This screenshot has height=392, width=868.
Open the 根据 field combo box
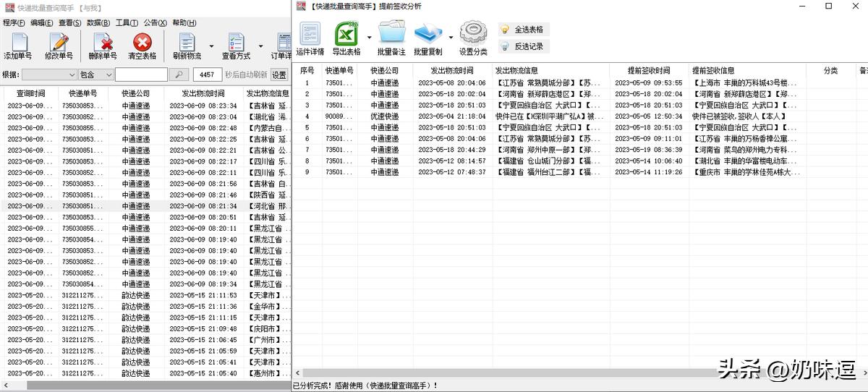click(49, 74)
